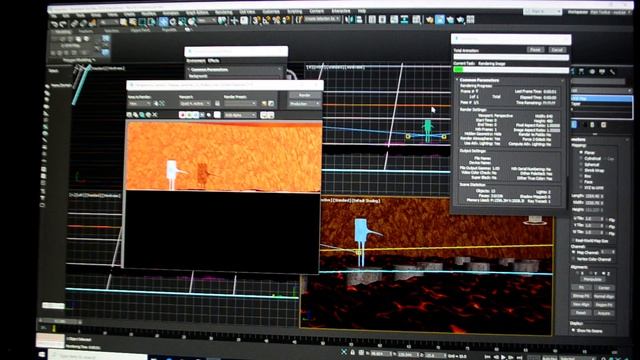
Task: Enable green channel in render frame window
Action: point(189,115)
